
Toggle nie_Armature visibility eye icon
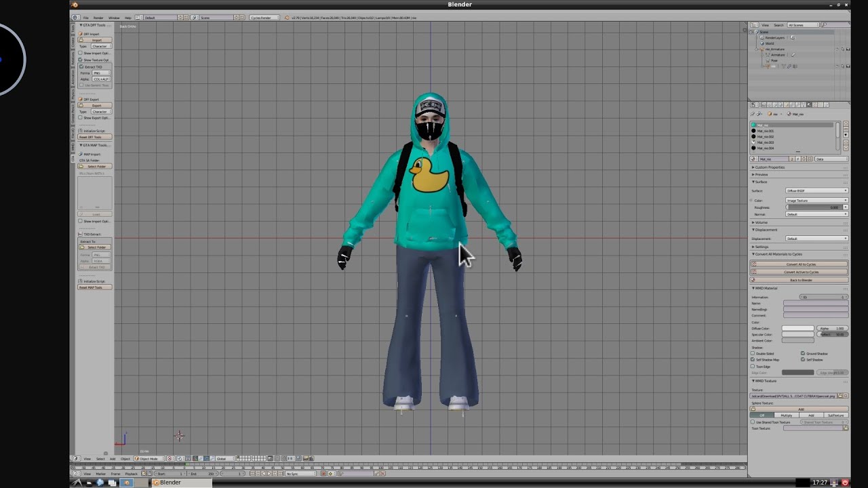837,49
